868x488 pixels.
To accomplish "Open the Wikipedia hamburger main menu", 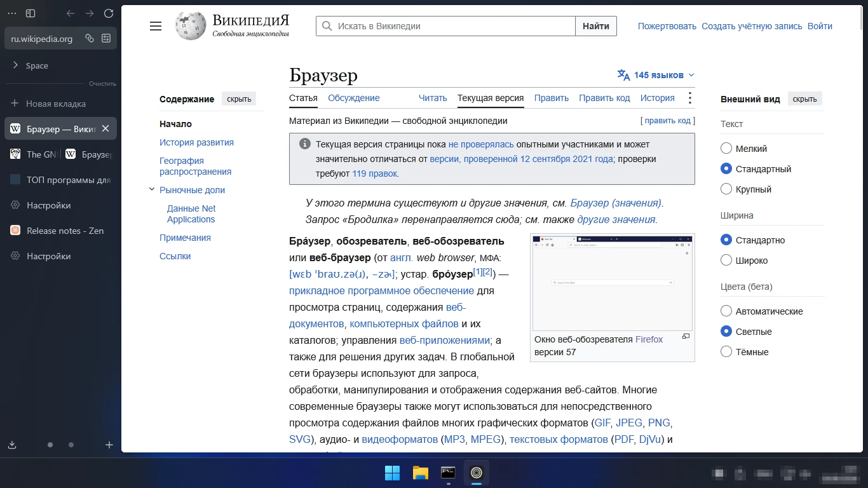I will [x=156, y=26].
